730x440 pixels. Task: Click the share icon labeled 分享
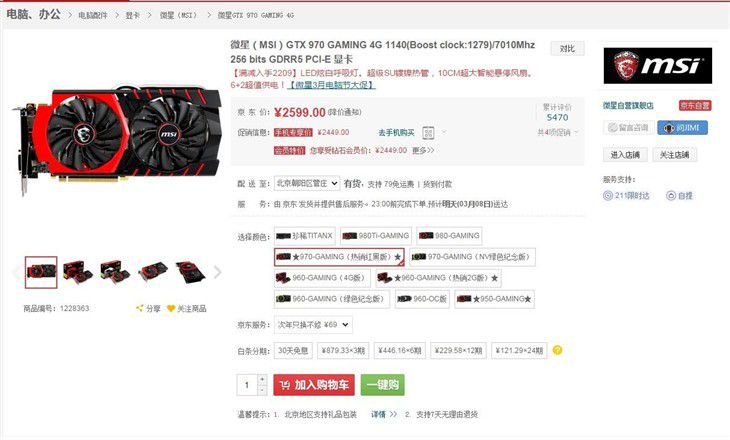coord(139,308)
